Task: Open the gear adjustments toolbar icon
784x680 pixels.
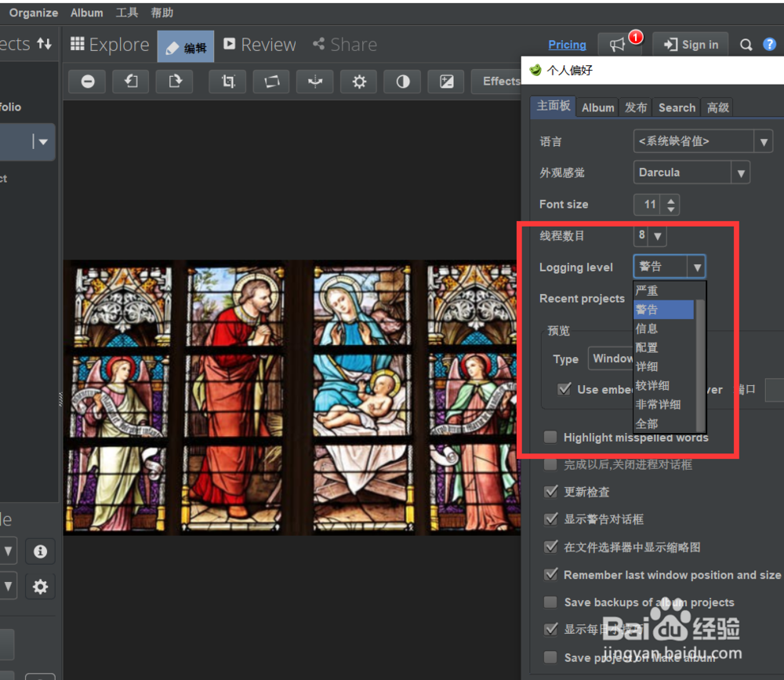Action: [x=359, y=81]
